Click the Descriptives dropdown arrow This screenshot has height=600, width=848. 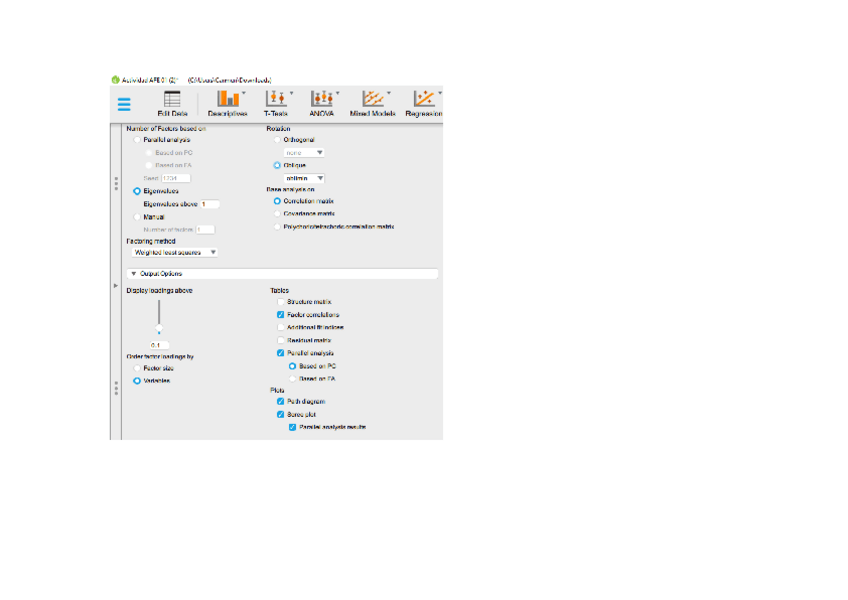click(x=243, y=93)
